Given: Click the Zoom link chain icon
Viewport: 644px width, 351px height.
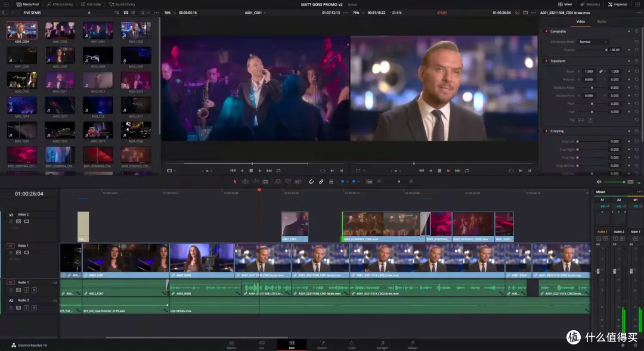Looking at the screenshot, I should pyautogui.click(x=601, y=72).
